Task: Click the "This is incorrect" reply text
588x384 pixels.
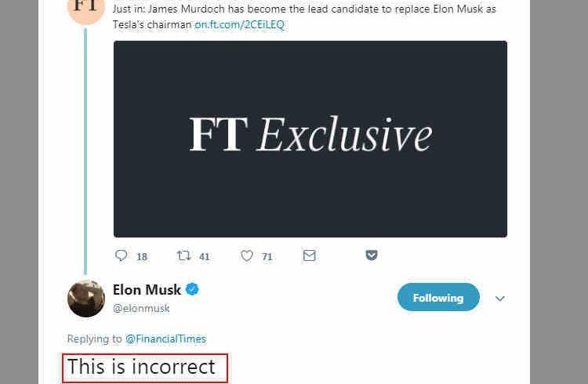Action: click(141, 367)
